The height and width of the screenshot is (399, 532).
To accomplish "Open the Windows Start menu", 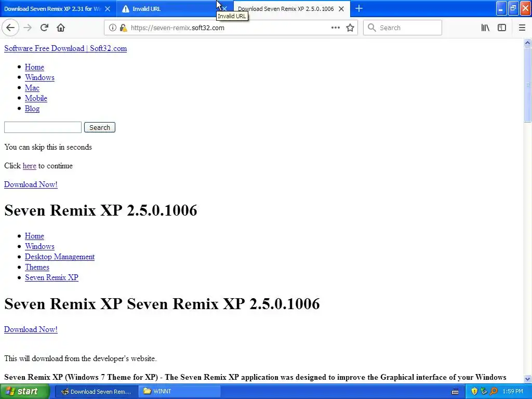I will pyautogui.click(x=25, y=392).
